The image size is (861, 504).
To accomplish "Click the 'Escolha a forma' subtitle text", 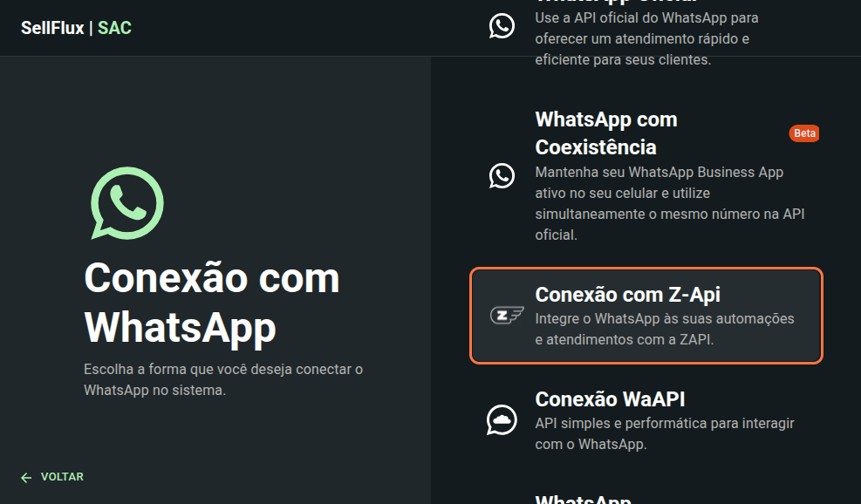I will tap(223, 379).
